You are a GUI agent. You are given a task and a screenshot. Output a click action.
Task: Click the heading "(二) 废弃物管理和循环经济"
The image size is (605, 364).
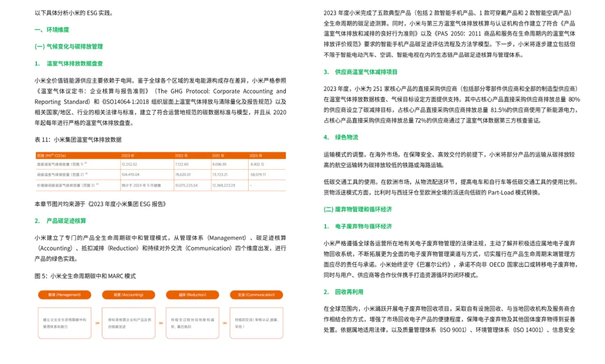(357, 209)
